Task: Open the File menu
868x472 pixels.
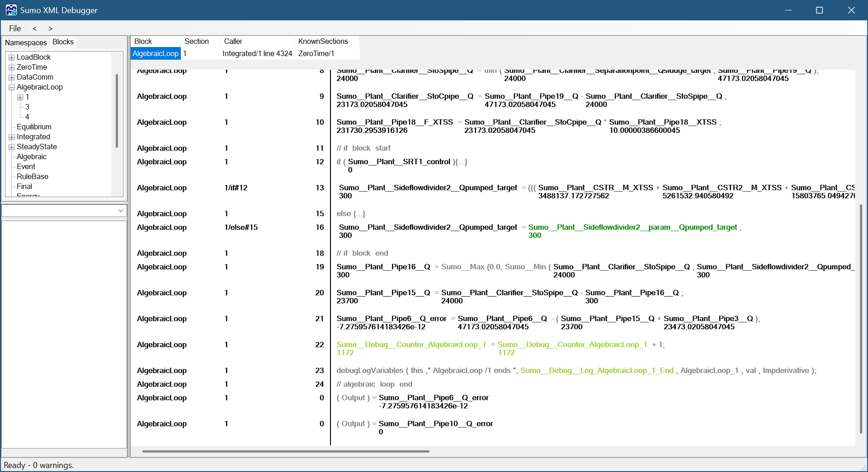Action: point(15,28)
